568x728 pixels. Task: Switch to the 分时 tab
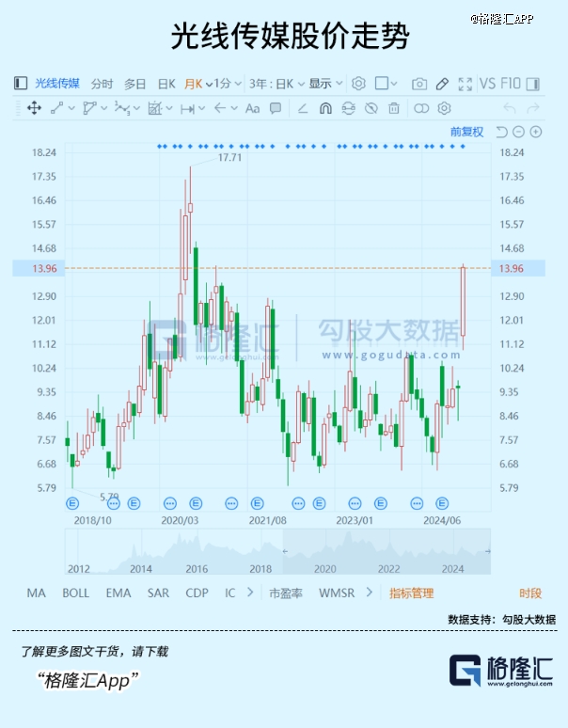pyautogui.click(x=102, y=84)
